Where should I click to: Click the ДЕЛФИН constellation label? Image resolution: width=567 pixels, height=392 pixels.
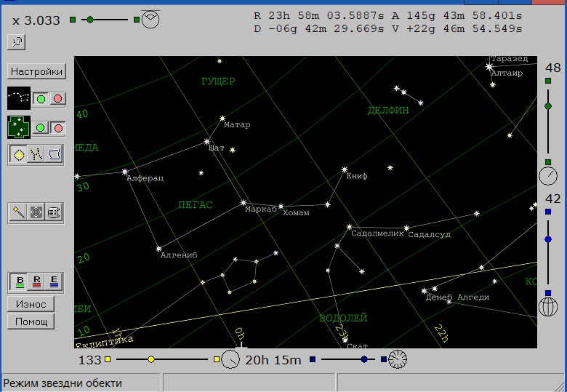(x=388, y=111)
